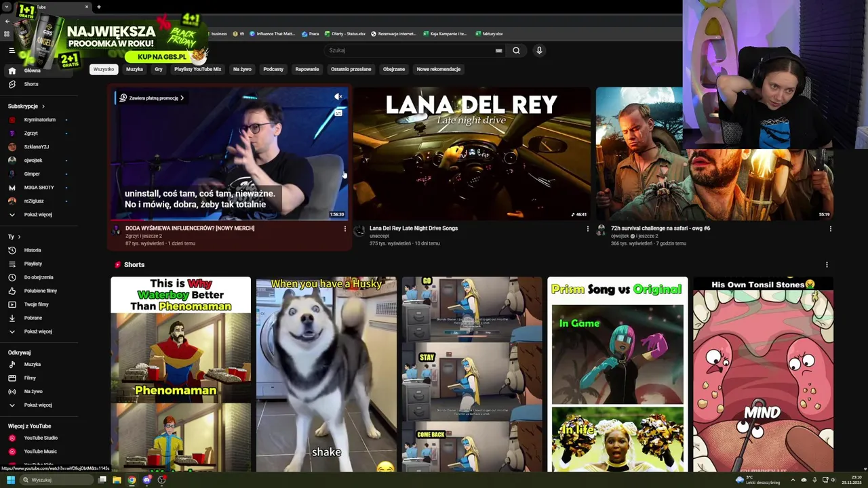
Task: Open the Subskrypcje section chevron
Action: click(43, 106)
